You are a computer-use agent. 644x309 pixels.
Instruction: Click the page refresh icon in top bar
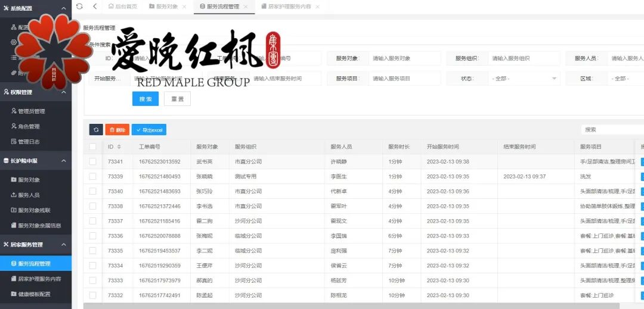click(79, 6)
